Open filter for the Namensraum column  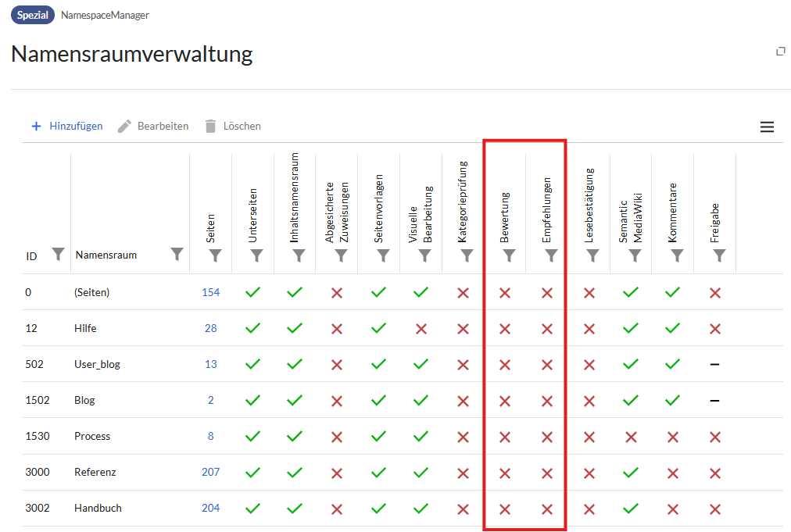click(177, 253)
